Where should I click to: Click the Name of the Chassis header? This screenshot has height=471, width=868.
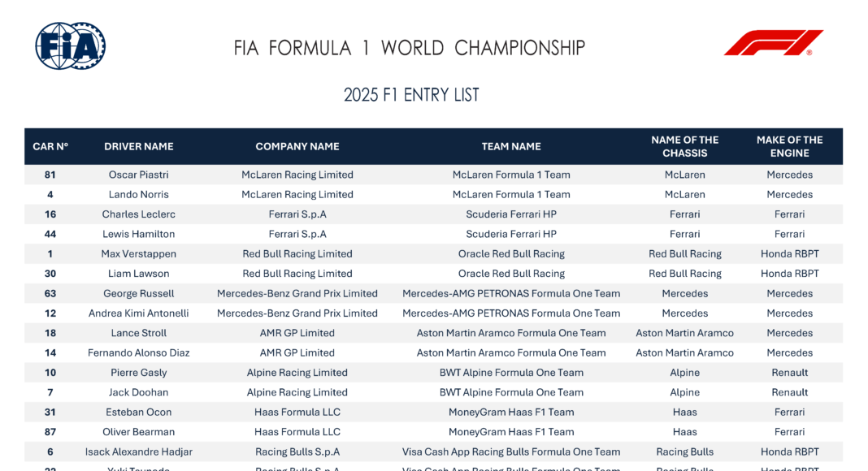pyautogui.click(x=684, y=147)
